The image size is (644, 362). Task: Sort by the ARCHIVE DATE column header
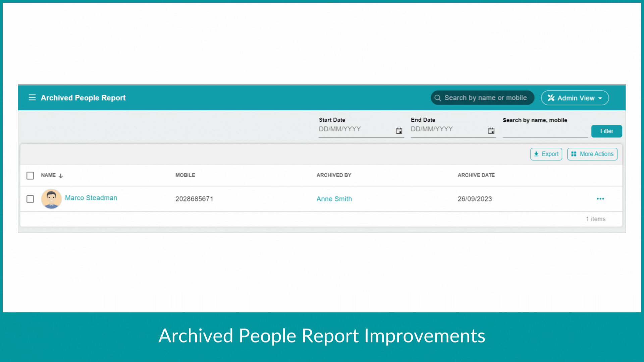coord(476,175)
